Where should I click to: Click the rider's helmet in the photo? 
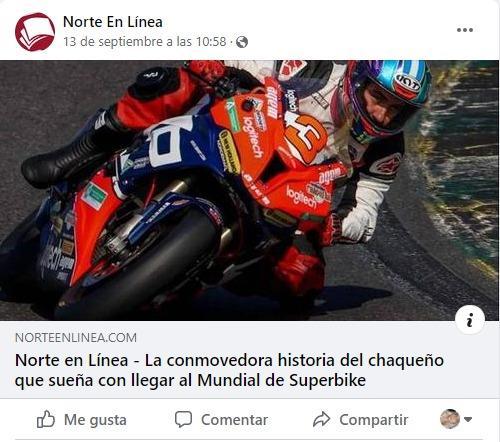(x=387, y=97)
